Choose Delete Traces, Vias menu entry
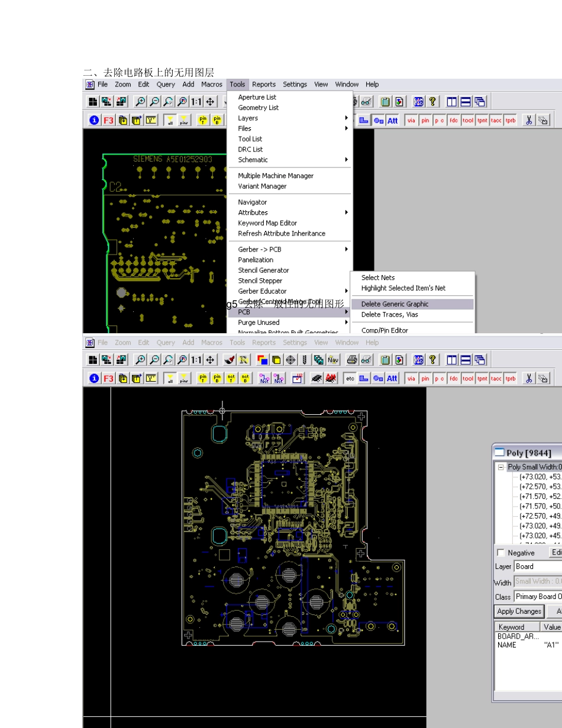 click(413, 315)
